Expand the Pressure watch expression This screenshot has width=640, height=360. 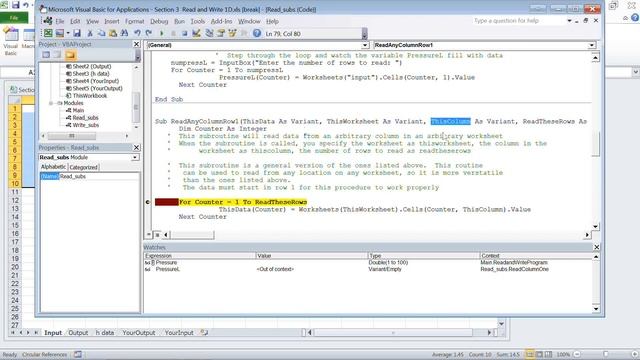pyautogui.click(x=153, y=263)
